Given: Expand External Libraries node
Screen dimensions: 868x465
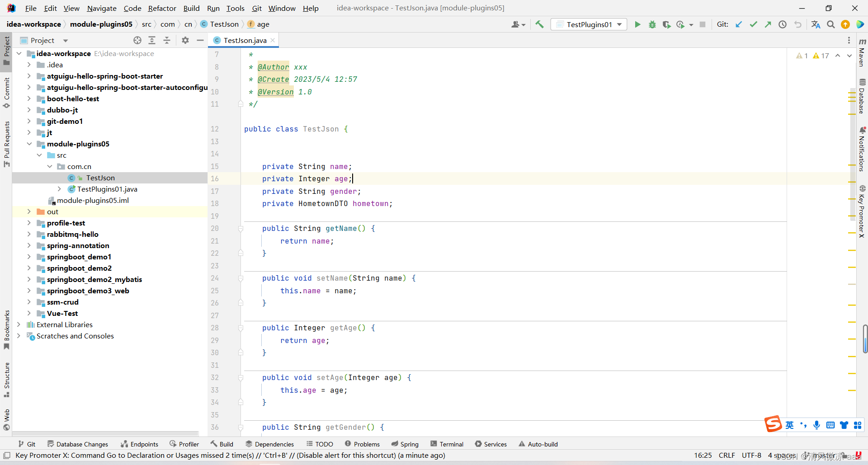Looking at the screenshot, I should pos(19,324).
